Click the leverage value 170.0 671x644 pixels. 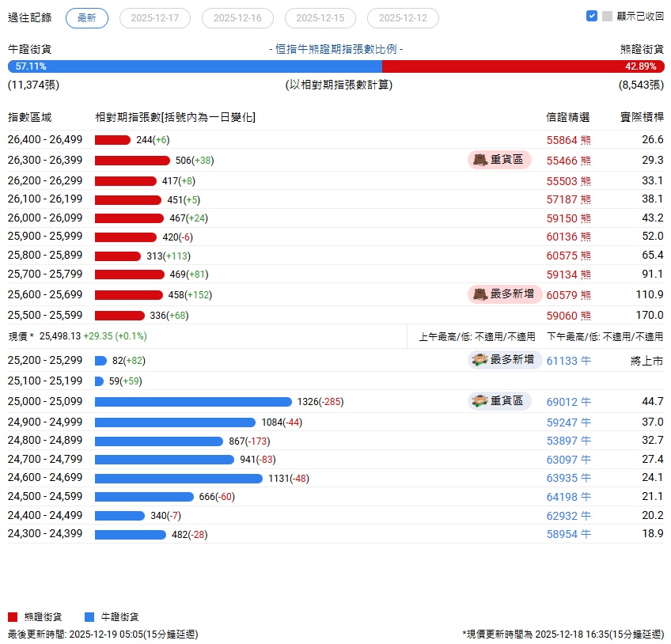click(650, 315)
